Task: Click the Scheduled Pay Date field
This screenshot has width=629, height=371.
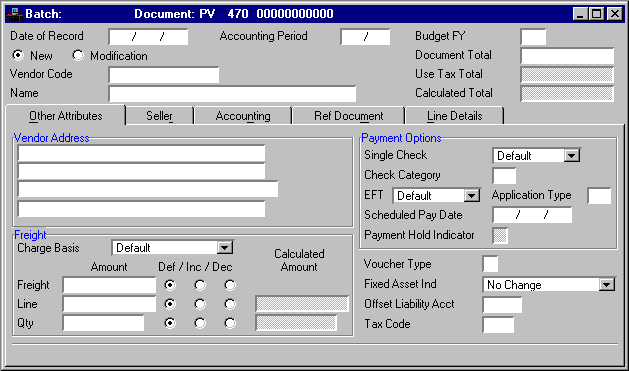Action: 532,215
